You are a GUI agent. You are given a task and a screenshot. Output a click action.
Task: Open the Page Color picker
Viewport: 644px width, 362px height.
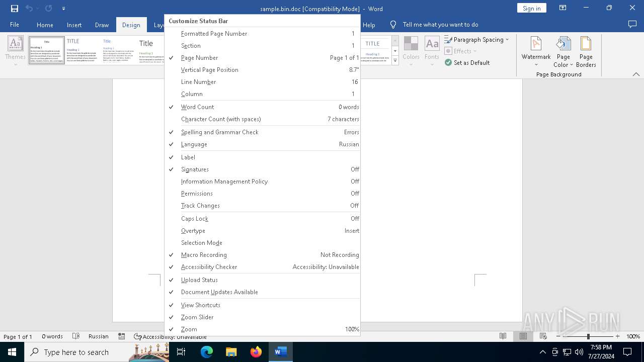coord(563,51)
